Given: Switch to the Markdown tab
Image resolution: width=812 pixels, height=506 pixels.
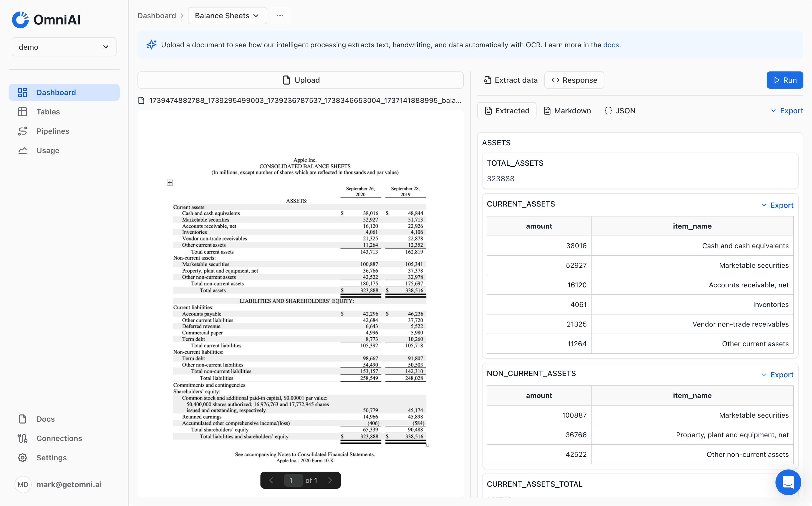Looking at the screenshot, I should [567, 111].
